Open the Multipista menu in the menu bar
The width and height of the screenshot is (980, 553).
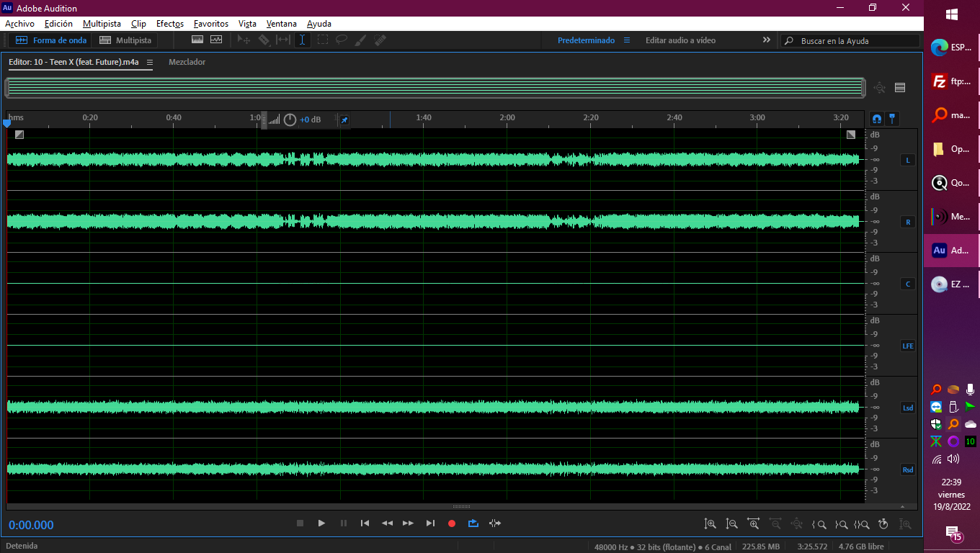pyautogui.click(x=102, y=24)
